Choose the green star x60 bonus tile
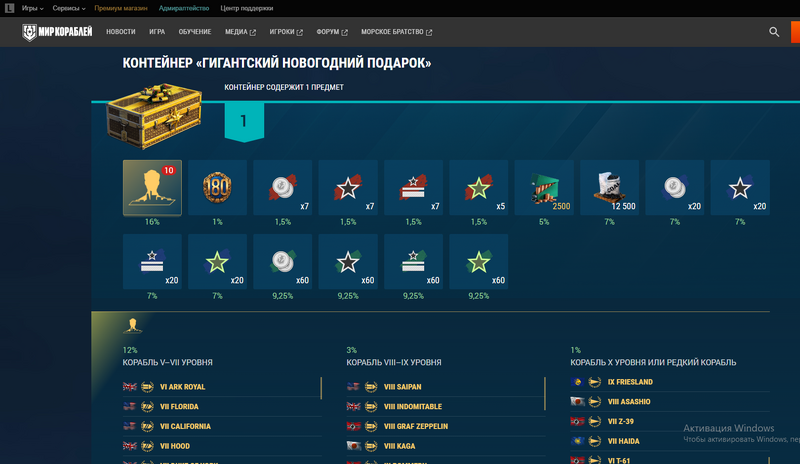 tap(348, 262)
